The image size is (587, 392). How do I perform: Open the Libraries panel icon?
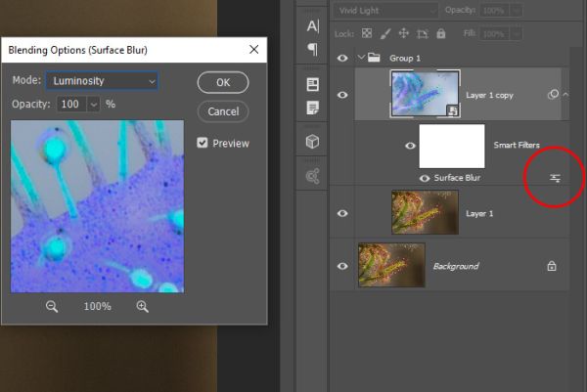point(313,176)
